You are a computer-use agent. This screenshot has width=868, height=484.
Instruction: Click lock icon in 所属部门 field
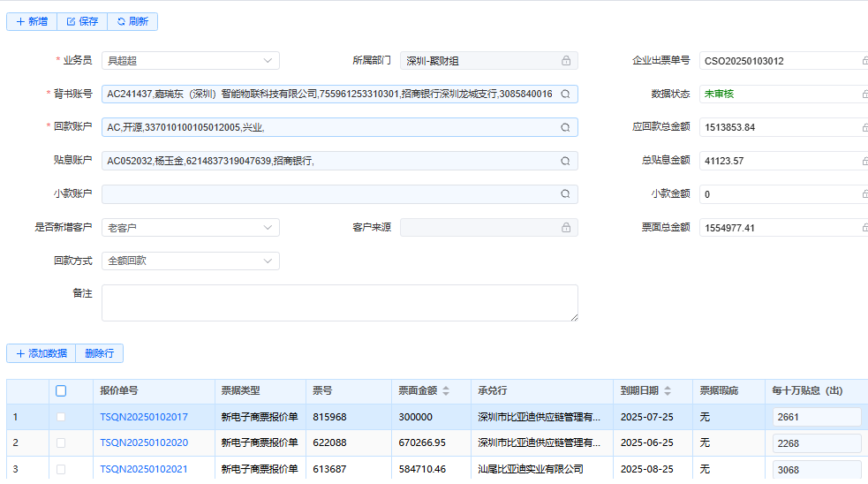coord(566,61)
